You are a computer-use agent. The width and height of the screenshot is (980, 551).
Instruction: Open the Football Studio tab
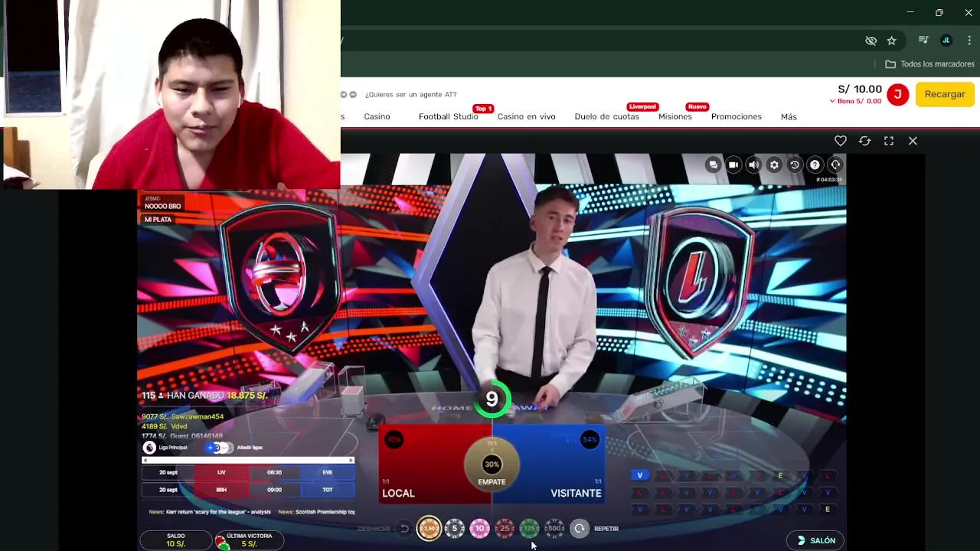[x=448, y=116]
